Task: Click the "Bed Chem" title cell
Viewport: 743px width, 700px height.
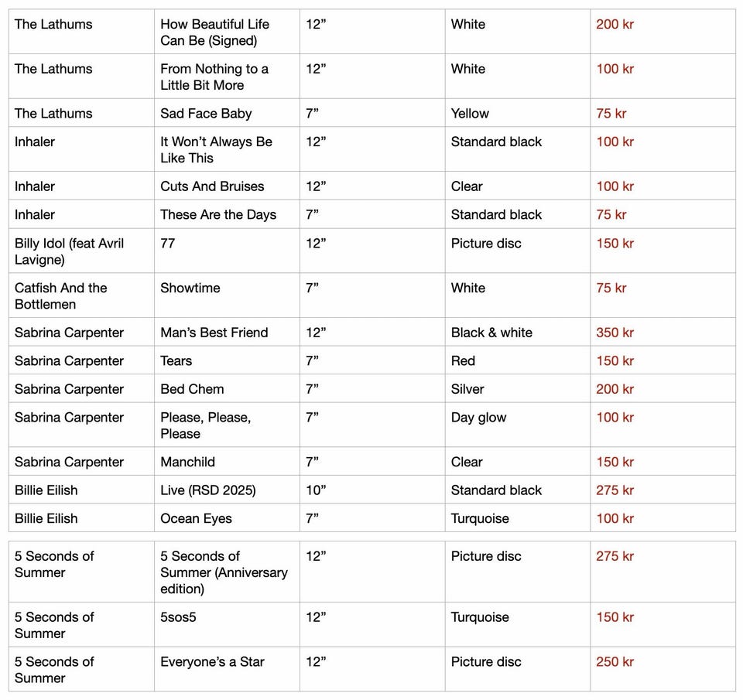Action: (192, 389)
